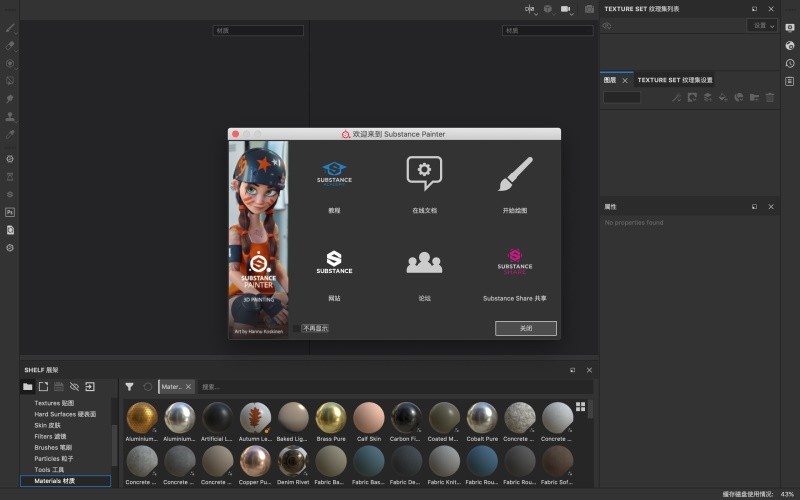Switch to the 图层 tab
The image size is (800, 500).
(x=610, y=80)
